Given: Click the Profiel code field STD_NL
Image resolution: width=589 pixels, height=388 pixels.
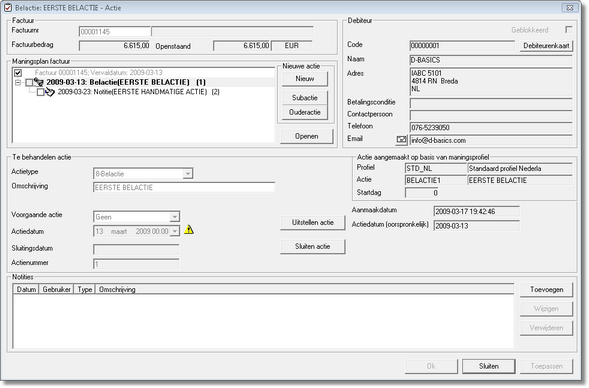Looking at the screenshot, I should 436,168.
